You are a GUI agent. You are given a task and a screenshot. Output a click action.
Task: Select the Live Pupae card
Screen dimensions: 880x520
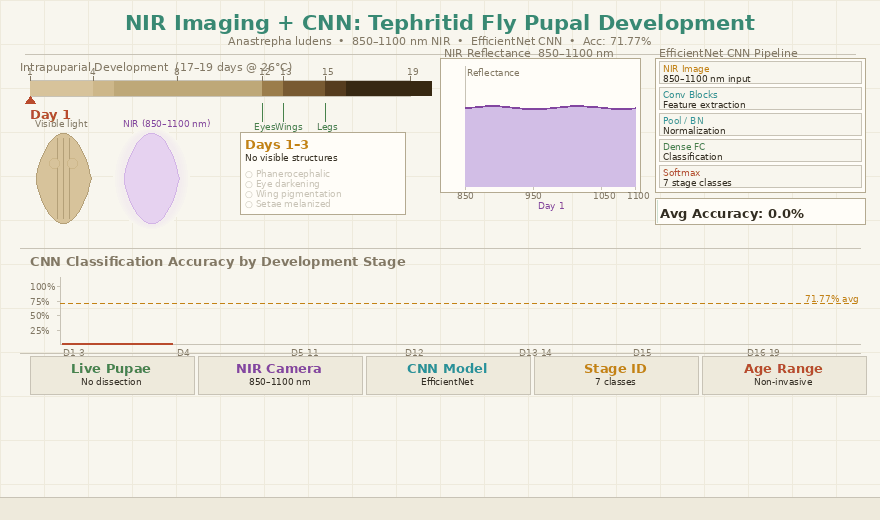(x=112, y=375)
